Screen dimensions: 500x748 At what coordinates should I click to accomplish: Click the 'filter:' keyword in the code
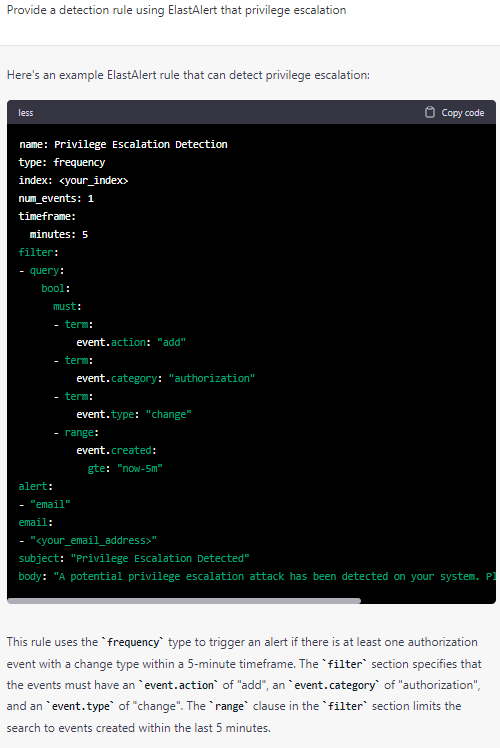38,252
